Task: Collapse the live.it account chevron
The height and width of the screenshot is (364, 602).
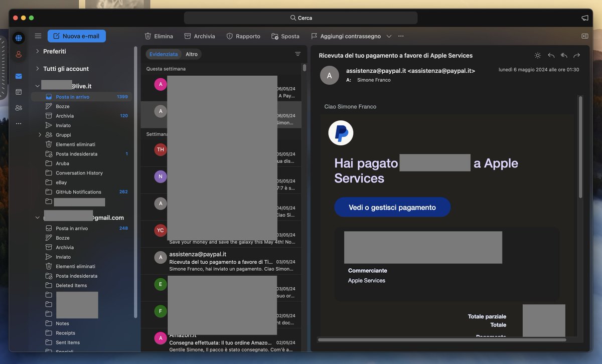Action: coord(38,86)
